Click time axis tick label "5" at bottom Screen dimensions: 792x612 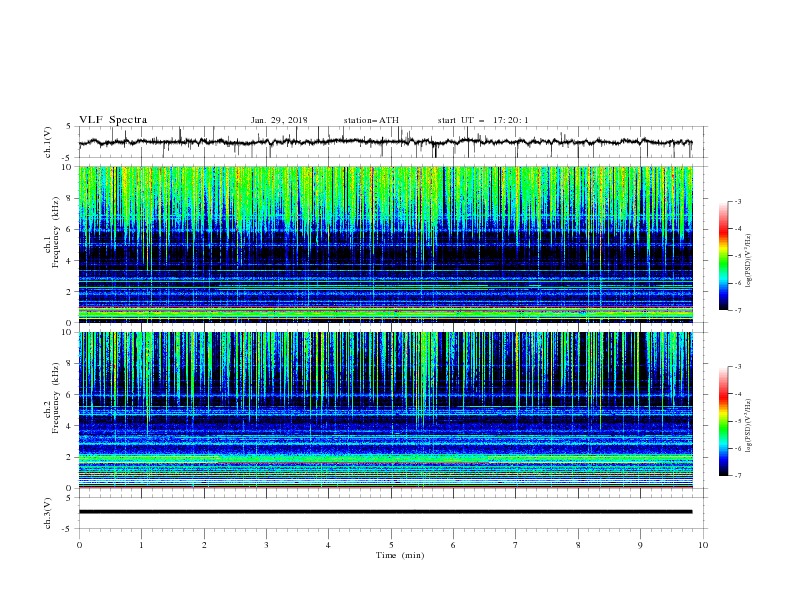click(391, 545)
